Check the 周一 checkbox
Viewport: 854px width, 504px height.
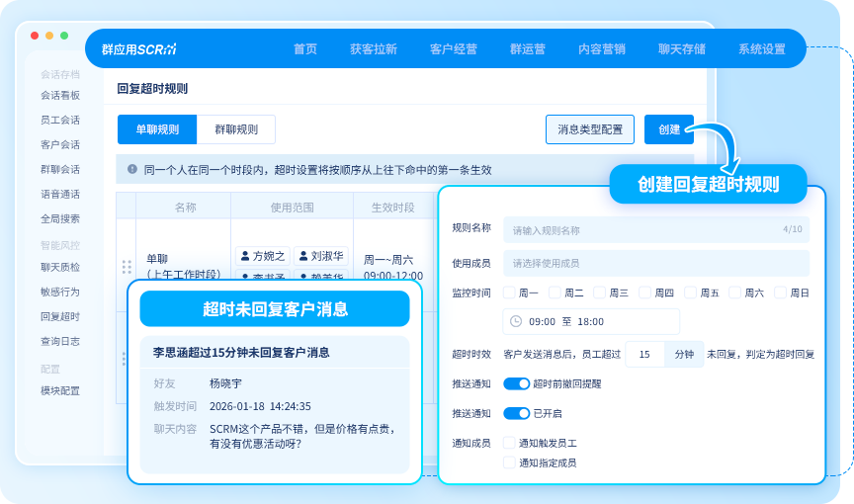[509, 293]
